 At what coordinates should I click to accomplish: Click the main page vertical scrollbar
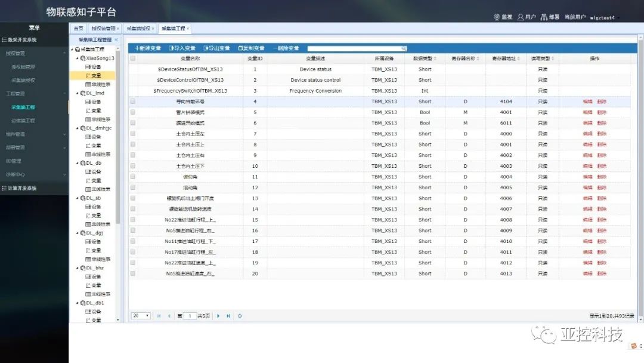[640, 177]
